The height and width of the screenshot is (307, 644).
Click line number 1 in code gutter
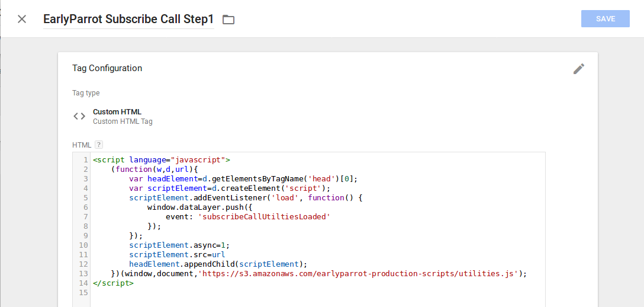pyautogui.click(x=85, y=160)
